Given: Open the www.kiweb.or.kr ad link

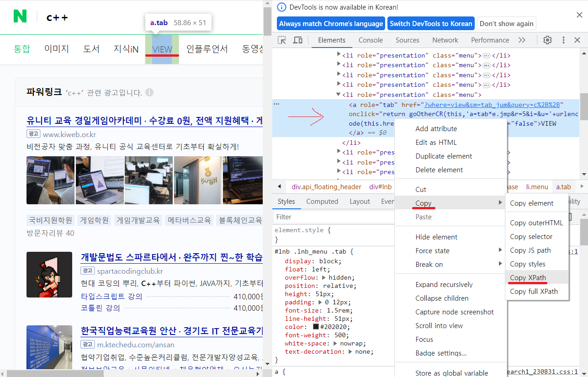Looking at the screenshot, I should click(x=69, y=134).
